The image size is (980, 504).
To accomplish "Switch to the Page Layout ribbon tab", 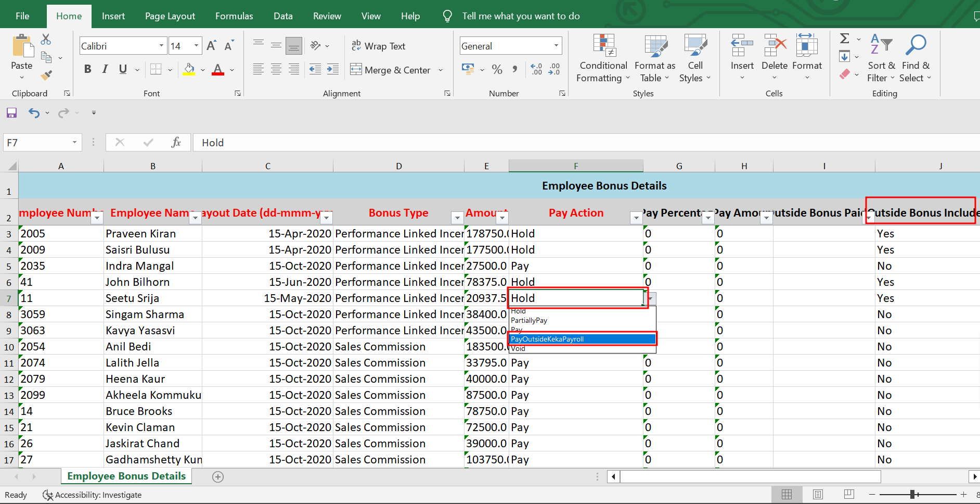I will [x=170, y=16].
